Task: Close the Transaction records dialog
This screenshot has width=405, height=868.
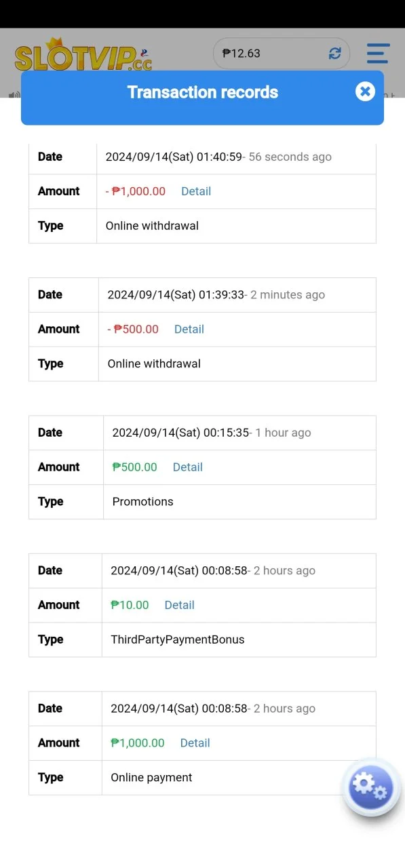Action: tap(365, 92)
